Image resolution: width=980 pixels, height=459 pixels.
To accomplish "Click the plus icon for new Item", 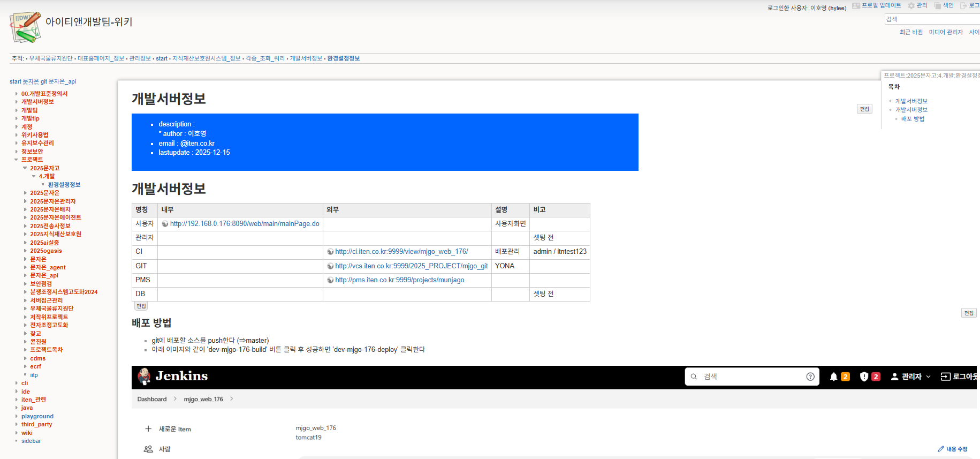I will [x=148, y=428].
